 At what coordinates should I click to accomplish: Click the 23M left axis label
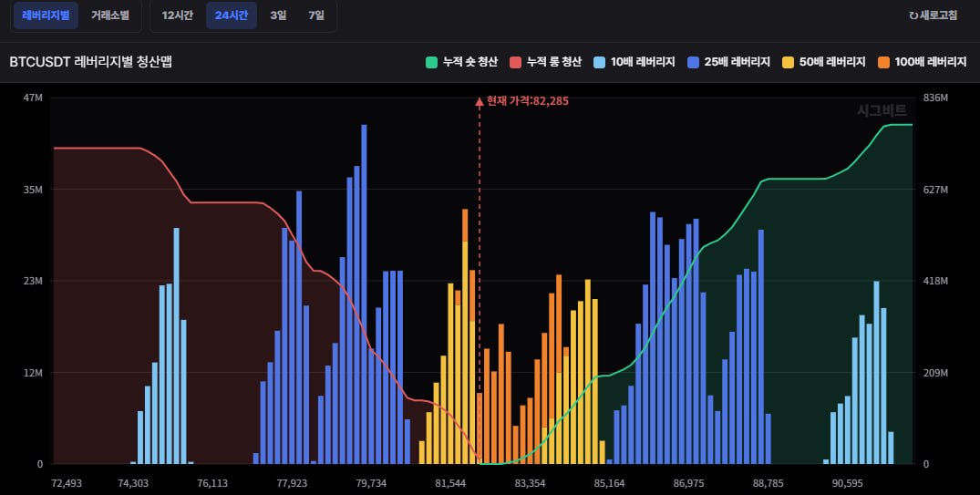click(x=33, y=282)
